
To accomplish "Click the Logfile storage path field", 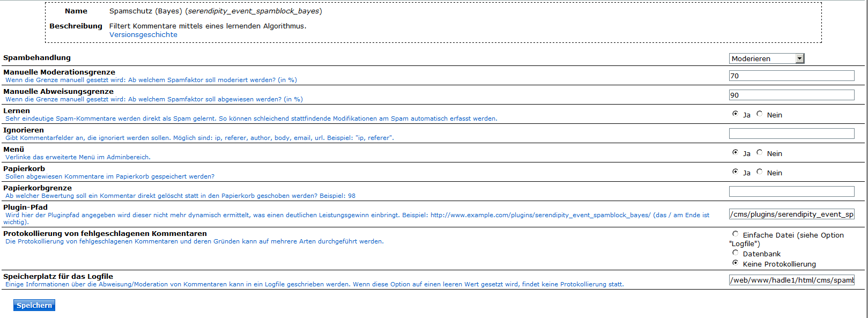I will [791, 280].
